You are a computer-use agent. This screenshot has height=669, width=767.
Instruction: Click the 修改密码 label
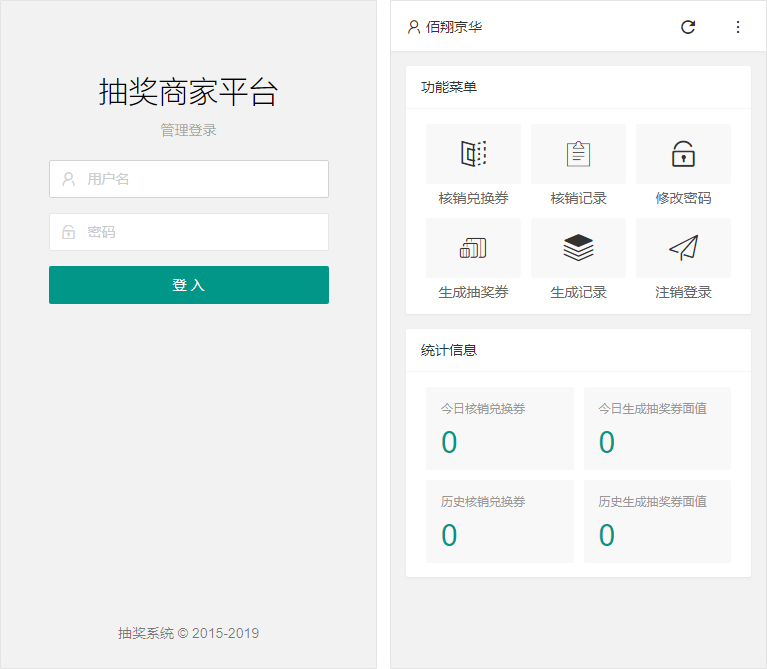pyautogui.click(x=683, y=198)
